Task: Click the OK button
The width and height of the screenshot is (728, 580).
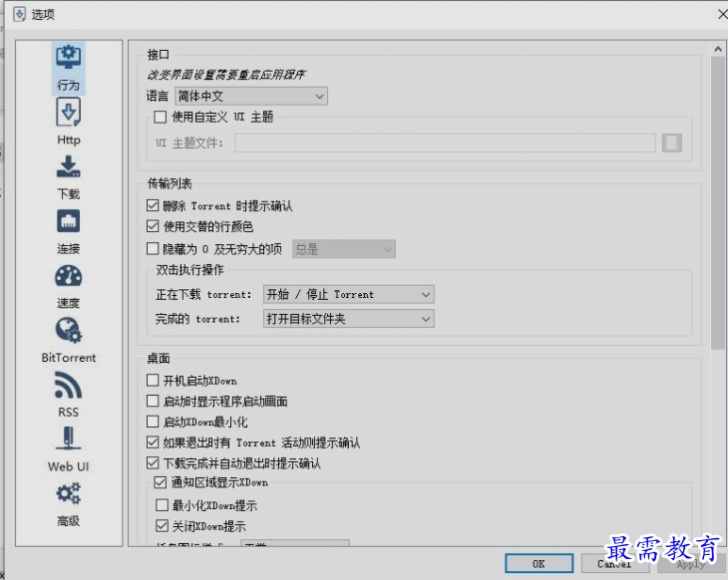Action: pyautogui.click(x=540, y=563)
